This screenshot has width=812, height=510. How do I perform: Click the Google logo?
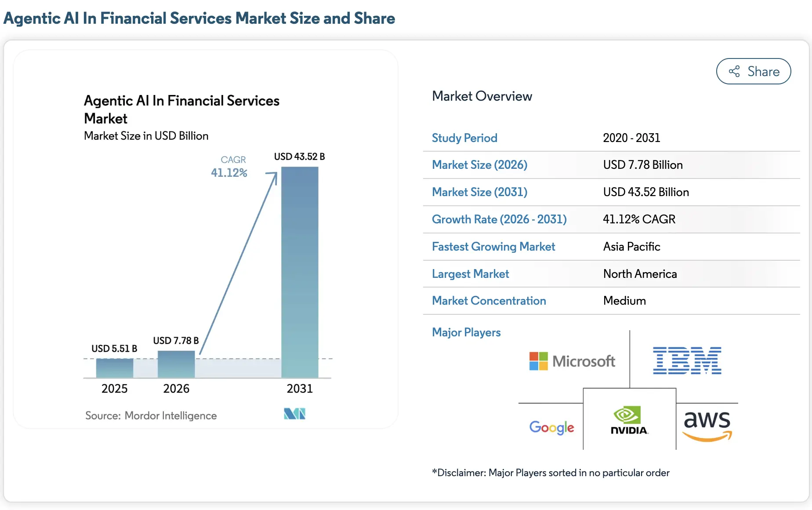[x=551, y=427]
